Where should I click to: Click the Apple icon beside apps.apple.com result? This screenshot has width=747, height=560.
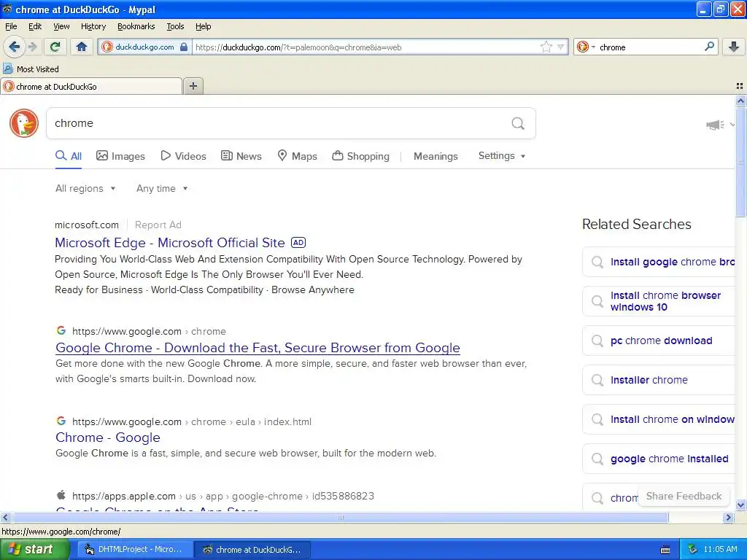(61, 495)
